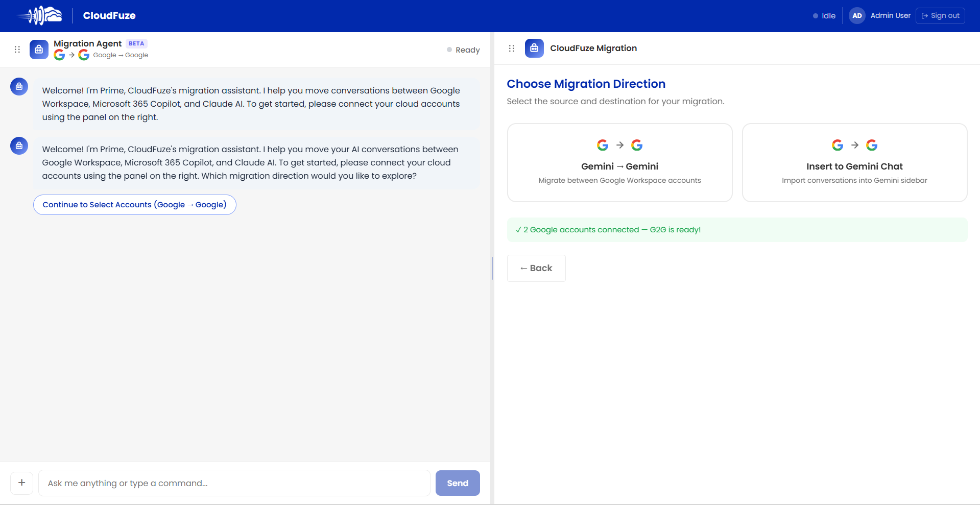
Task: Click the Admin User name label
Action: point(891,16)
